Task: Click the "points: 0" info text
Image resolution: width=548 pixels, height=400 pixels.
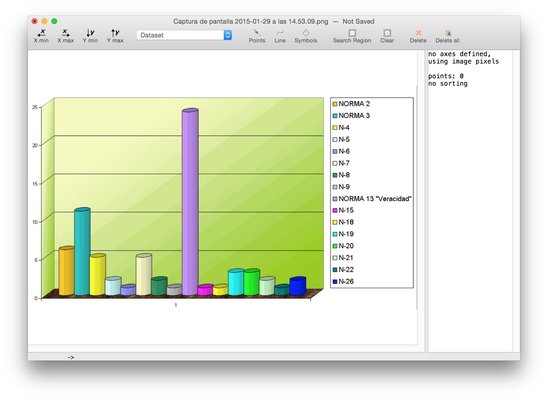Action: pyautogui.click(x=446, y=76)
